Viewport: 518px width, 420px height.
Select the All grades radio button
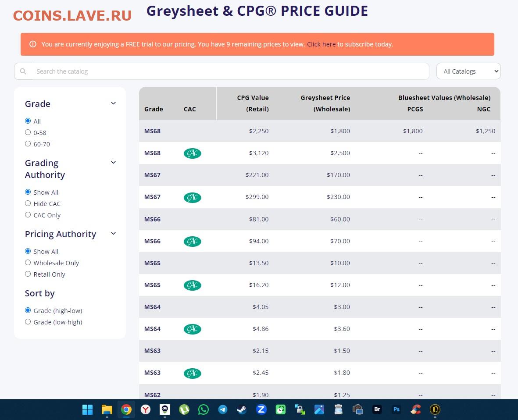point(28,121)
